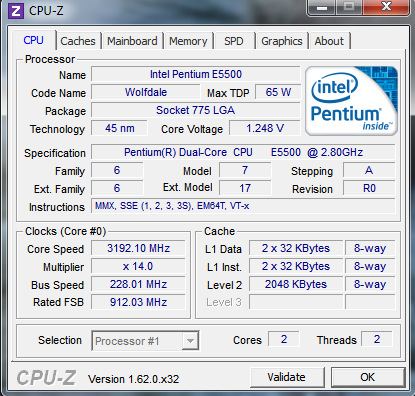Image resolution: width=415 pixels, height=396 pixels.
Task: Open the Processor #1 selection dropdown
Action: (145, 341)
